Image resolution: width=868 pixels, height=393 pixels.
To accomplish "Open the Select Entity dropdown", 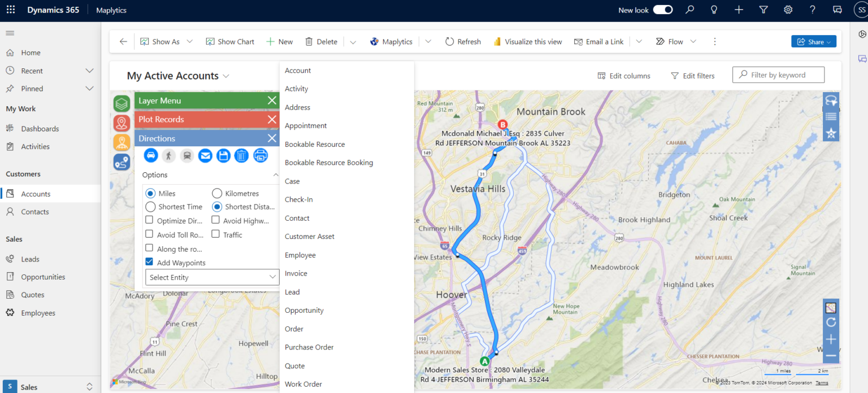I will click(212, 277).
